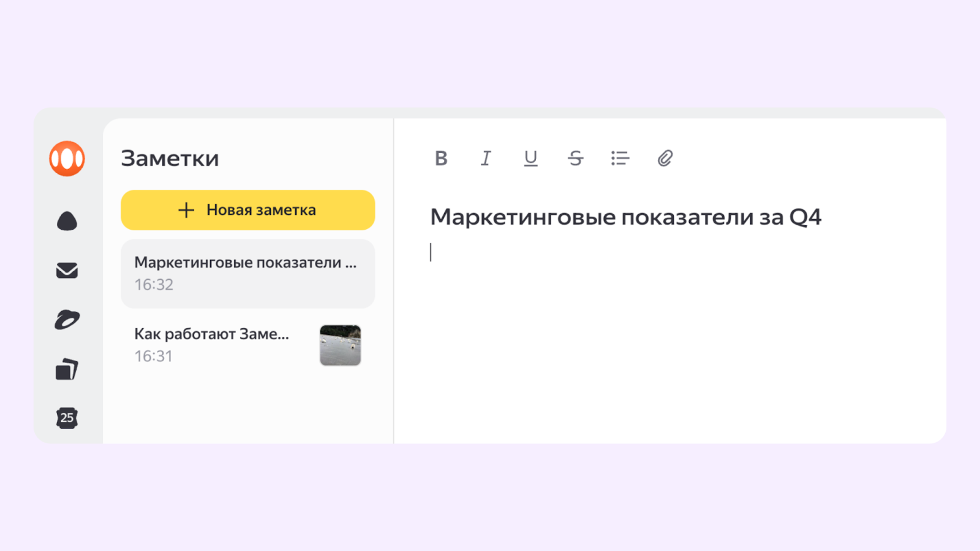Click the Заметки panel header
This screenshot has height=551, width=980.
(x=170, y=158)
